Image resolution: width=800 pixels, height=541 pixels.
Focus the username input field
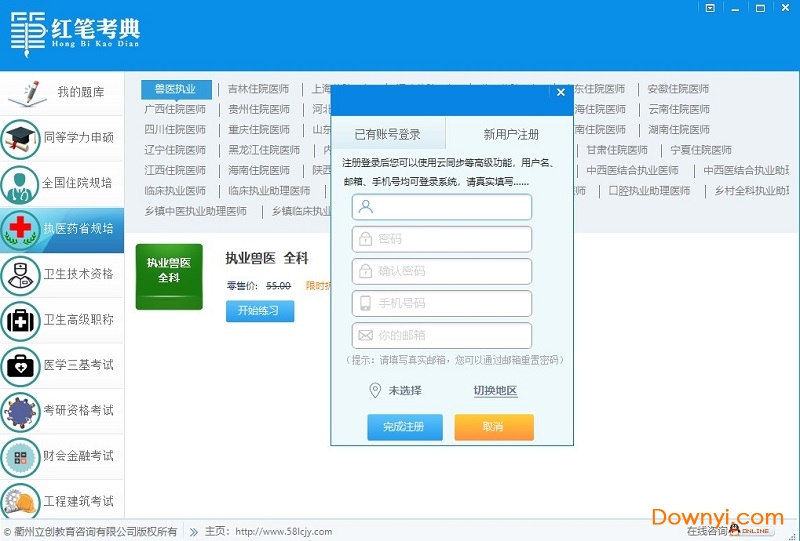442,207
